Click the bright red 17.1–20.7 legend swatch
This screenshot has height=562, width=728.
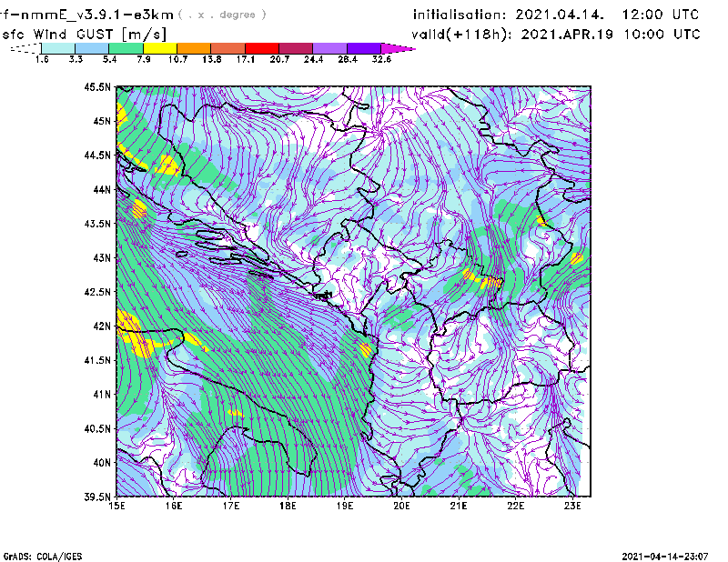point(262,48)
